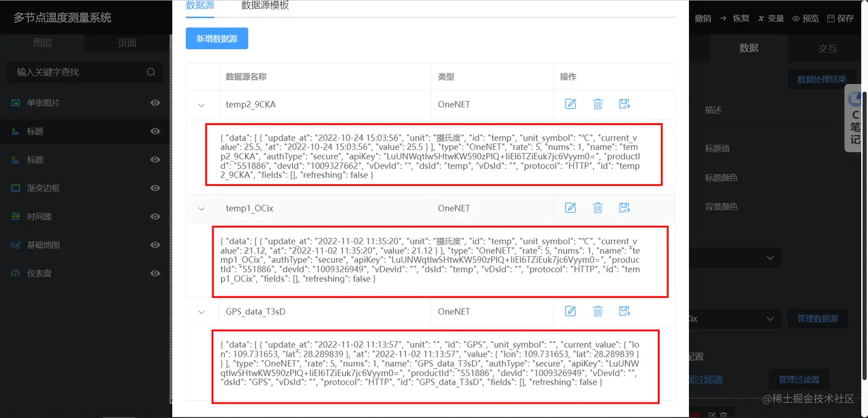Delete the GPS_data_T3sD data source
This screenshot has height=418, width=868.
tap(598, 311)
